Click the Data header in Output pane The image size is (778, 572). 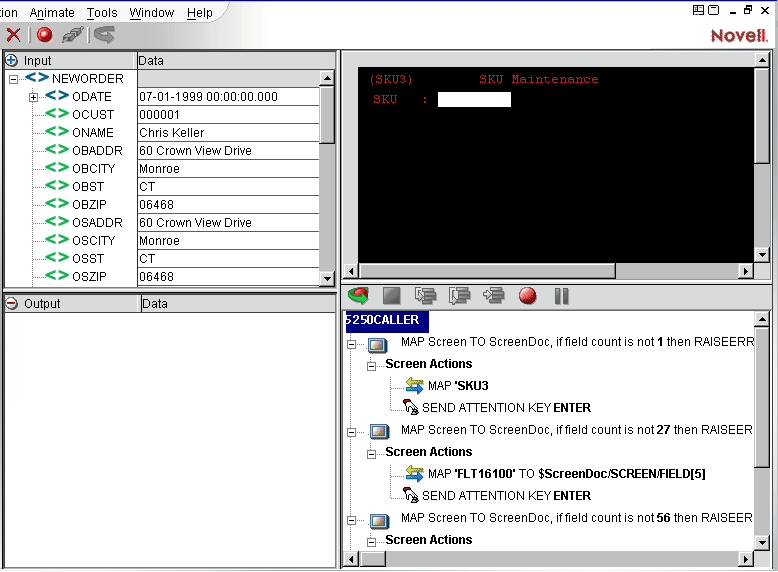pyautogui.click(x=238, y=304)
